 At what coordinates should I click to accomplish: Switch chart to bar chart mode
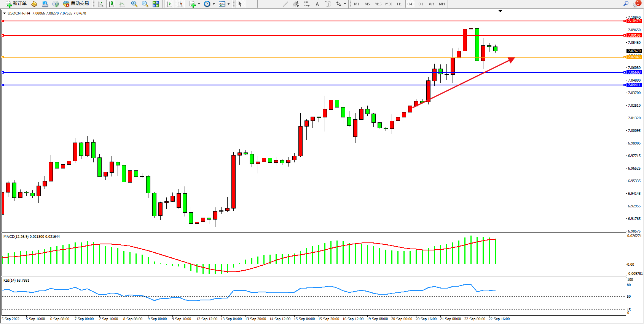[x=100, y=4]
